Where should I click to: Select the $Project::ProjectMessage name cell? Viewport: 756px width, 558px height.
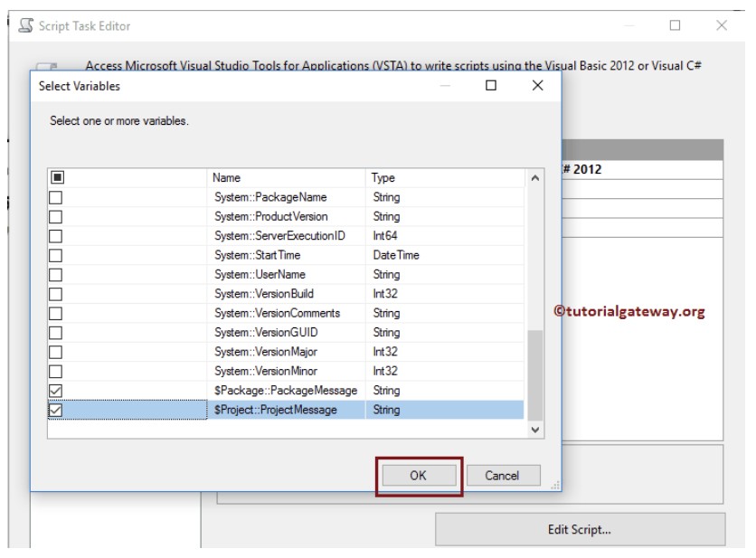(286, 410)
